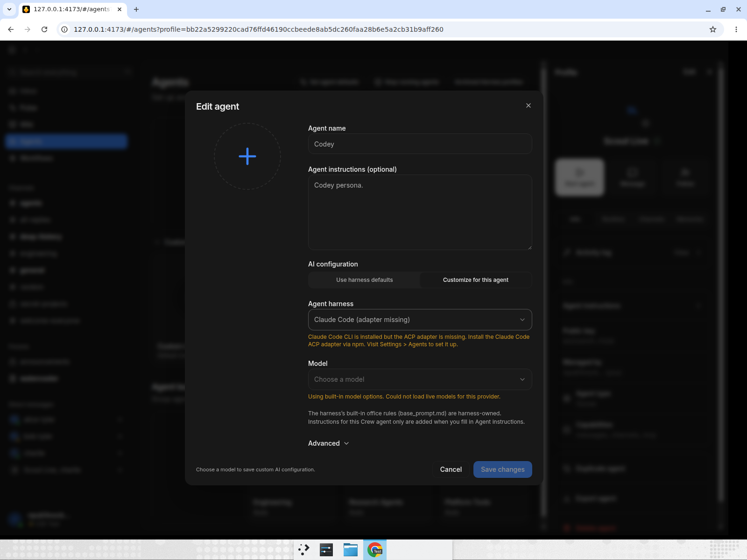Screen dimensions: 747x560
Task: Click into the Agent instructions text area
Action: point(420,212)
